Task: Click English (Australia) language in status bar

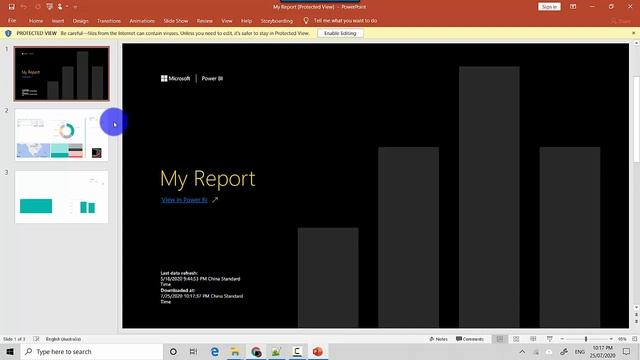Action: coord(63,339)
